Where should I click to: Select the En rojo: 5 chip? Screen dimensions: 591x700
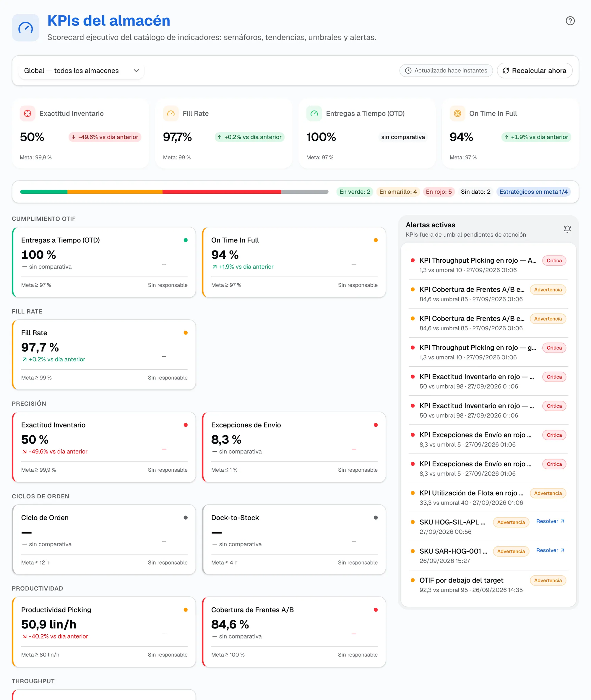click(439, 192)
